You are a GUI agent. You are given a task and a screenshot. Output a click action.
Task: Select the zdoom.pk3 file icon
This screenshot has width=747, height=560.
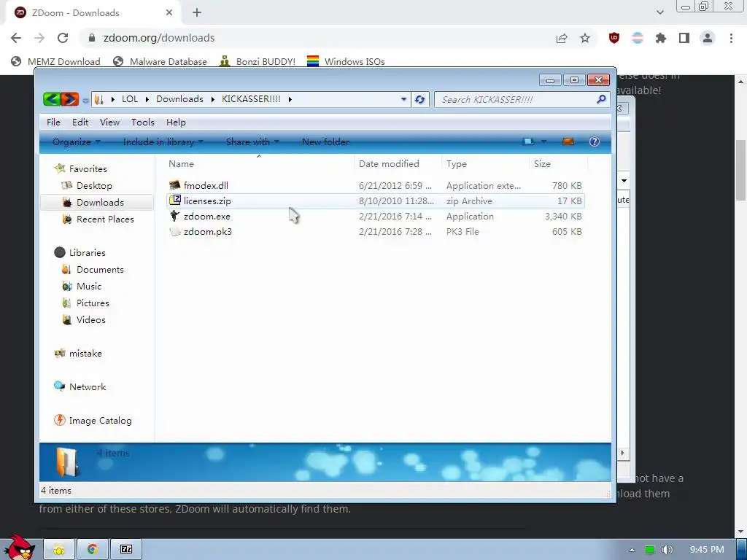(175, 231)
